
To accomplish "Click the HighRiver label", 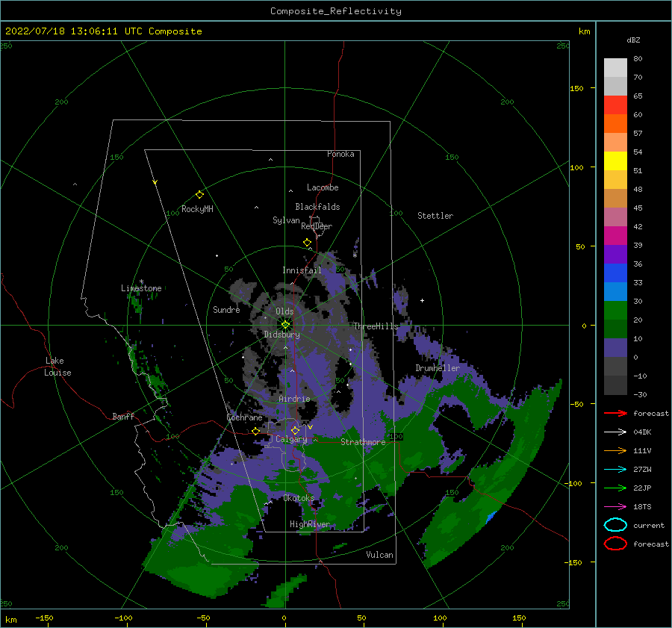I will coord(309,524).
